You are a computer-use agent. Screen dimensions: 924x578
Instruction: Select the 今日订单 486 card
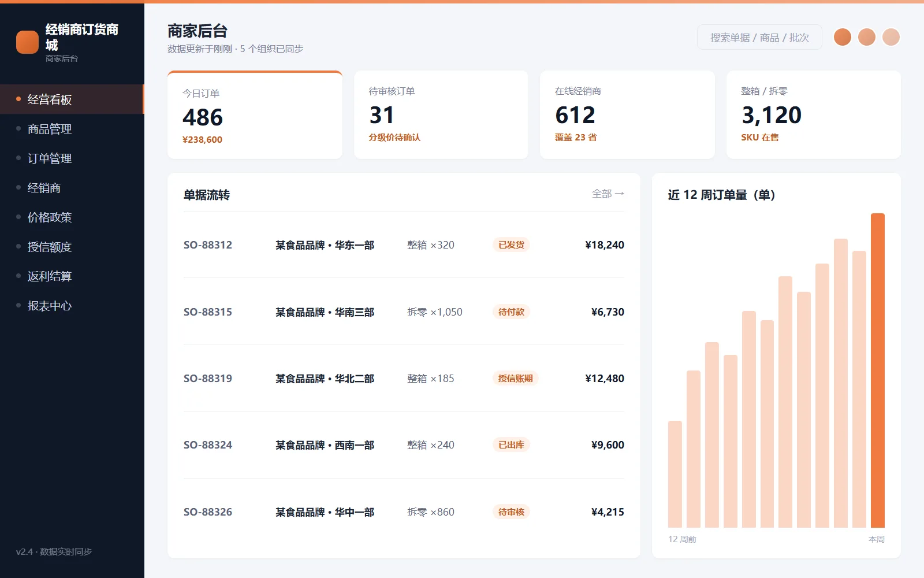[255, 114]
